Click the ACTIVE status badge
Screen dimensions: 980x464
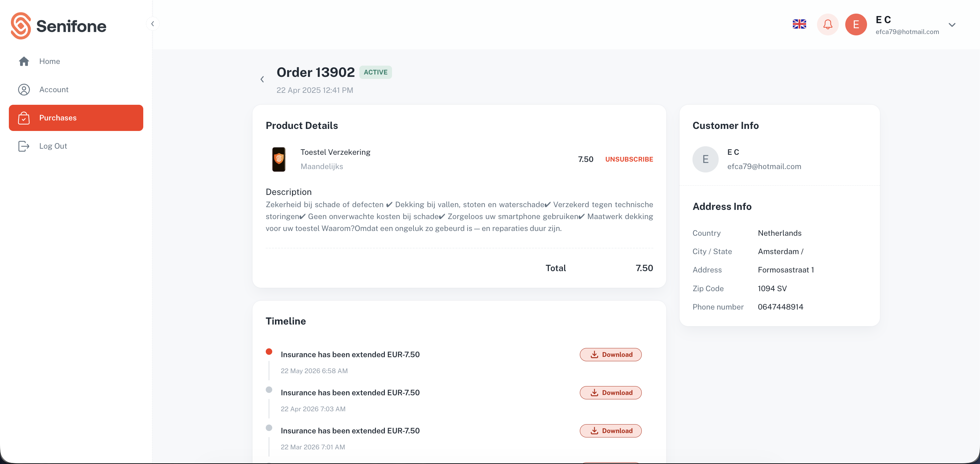point(375,72)
